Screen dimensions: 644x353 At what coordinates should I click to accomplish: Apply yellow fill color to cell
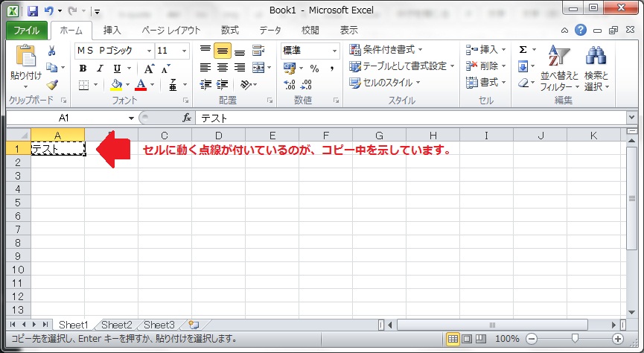pos(117,85)
